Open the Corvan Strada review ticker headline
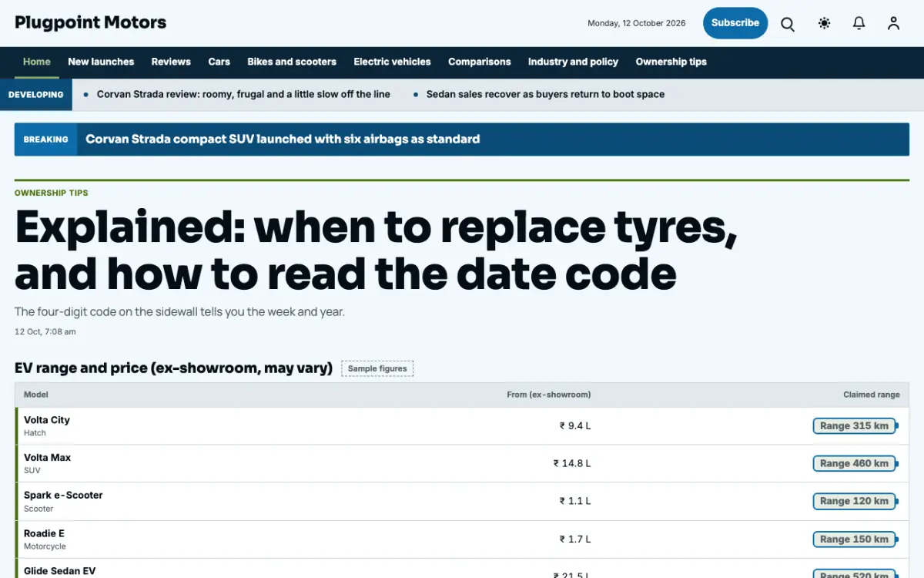This screenshot has height=578, width=924. click(243, 94)
